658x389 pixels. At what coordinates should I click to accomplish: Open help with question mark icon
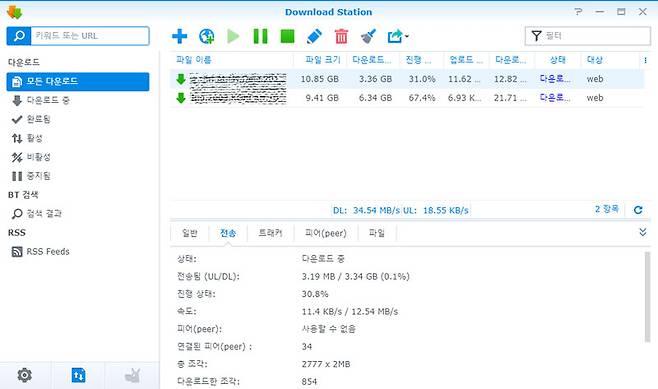pos(578,12)
